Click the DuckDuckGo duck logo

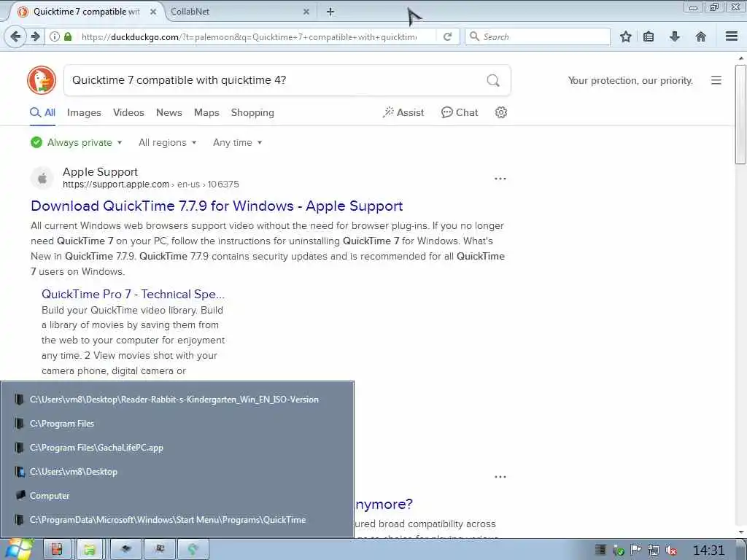point(42,80)
